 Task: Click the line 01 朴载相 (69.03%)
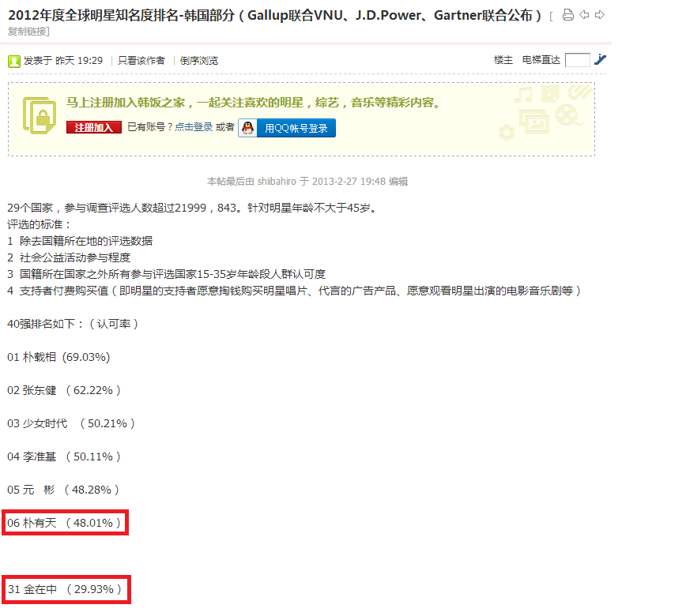[58, 357]
